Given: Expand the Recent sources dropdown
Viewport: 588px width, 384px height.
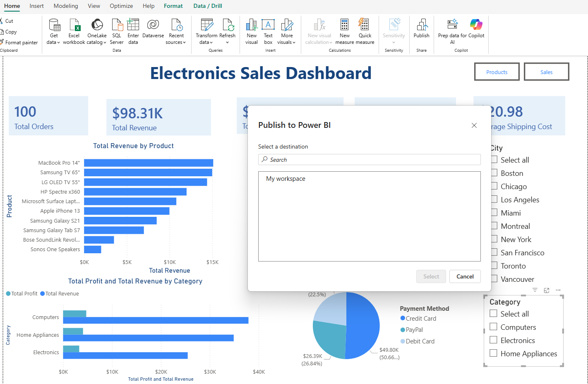Looking at the screenshot, I should pyautogui.click(x=184, y=43).
